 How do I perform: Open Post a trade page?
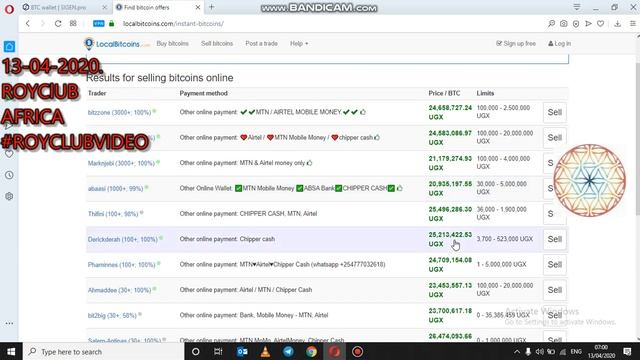pyautogui.click(x=261, y=43)
